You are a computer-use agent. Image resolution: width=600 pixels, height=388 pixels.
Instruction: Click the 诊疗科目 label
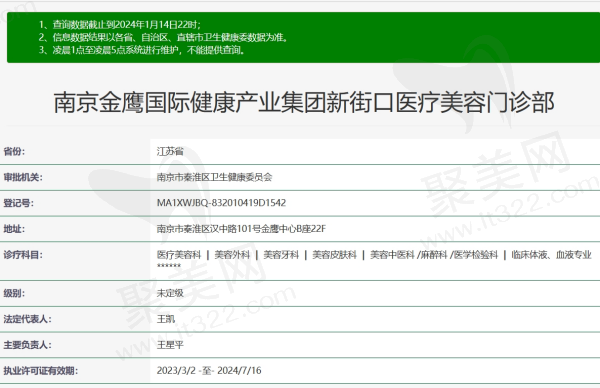tap(23, 255)
